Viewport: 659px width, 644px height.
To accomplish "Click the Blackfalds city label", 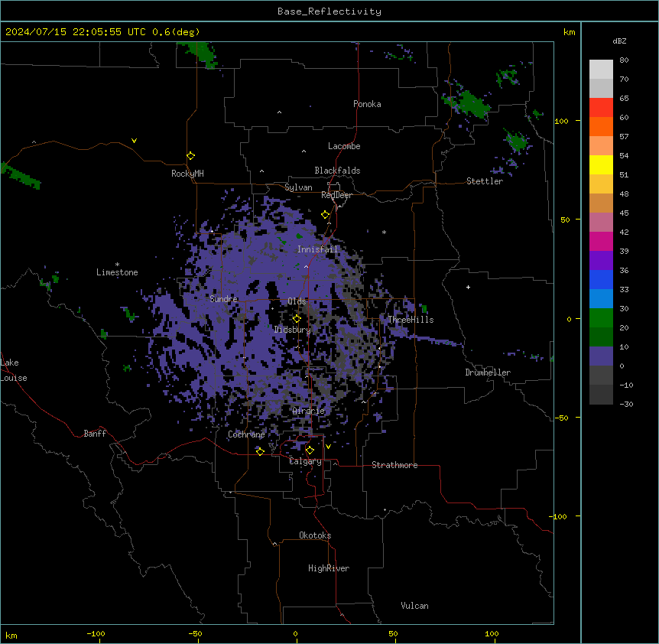I will [x=337, y=171].
